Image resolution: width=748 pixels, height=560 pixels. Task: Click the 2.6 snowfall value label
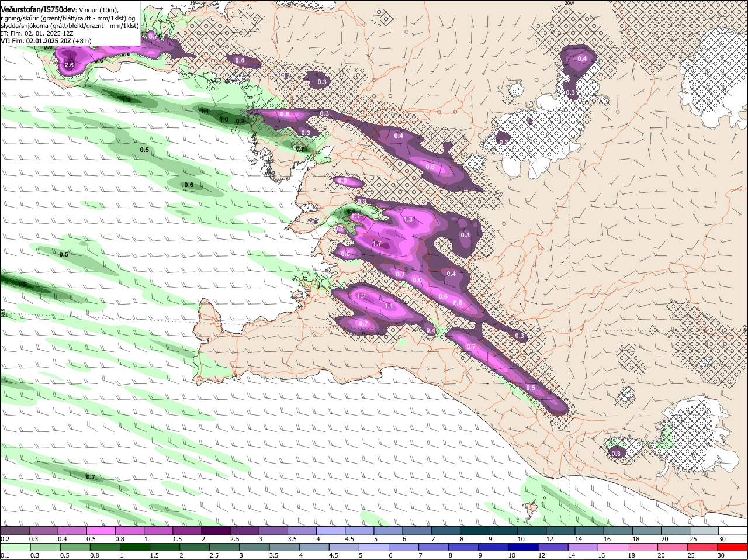click(x=68, y=65)
